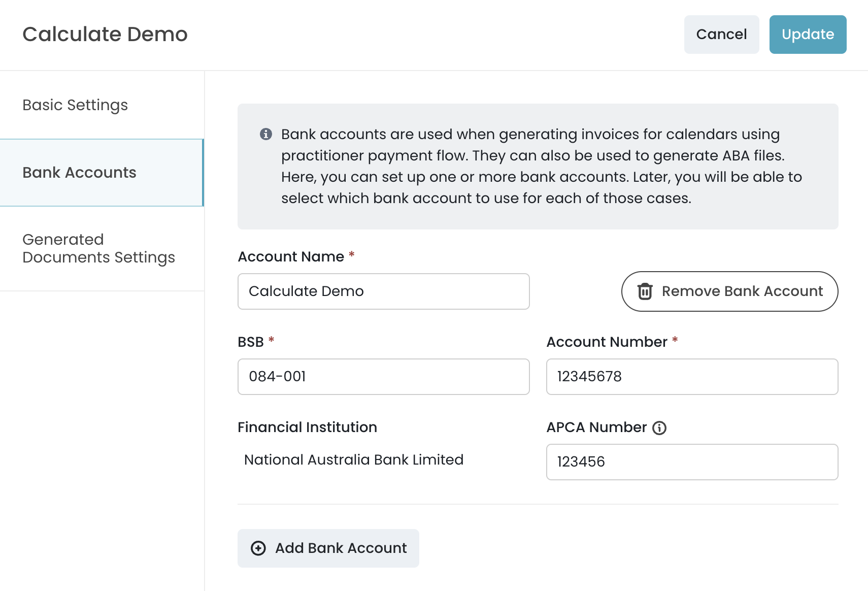Cancel the settings changes

coord(721,35)
